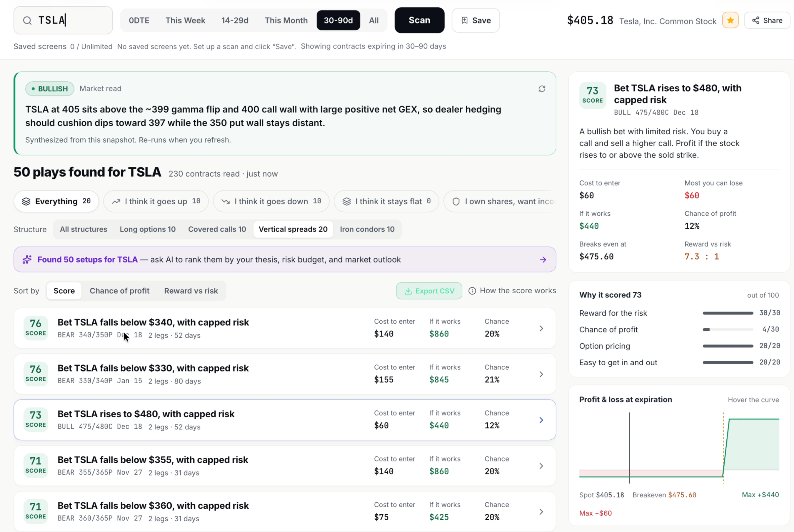
Task: Click the 76 score badge on the $340 play
Action: [36, 328]
